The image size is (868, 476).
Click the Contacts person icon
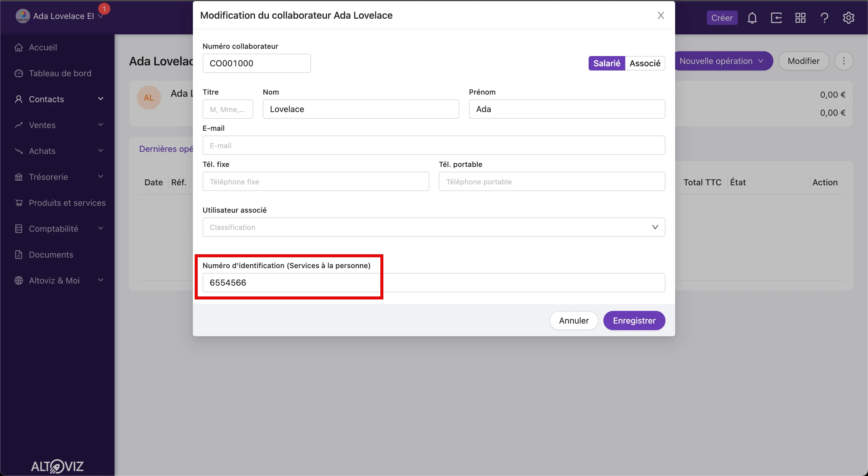[19, 99]
